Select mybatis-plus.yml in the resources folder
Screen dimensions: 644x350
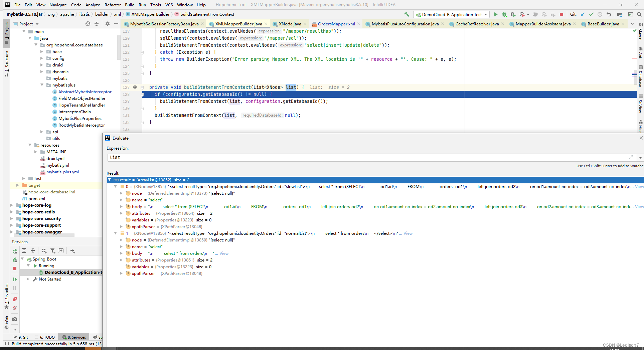tap(62, 172)
